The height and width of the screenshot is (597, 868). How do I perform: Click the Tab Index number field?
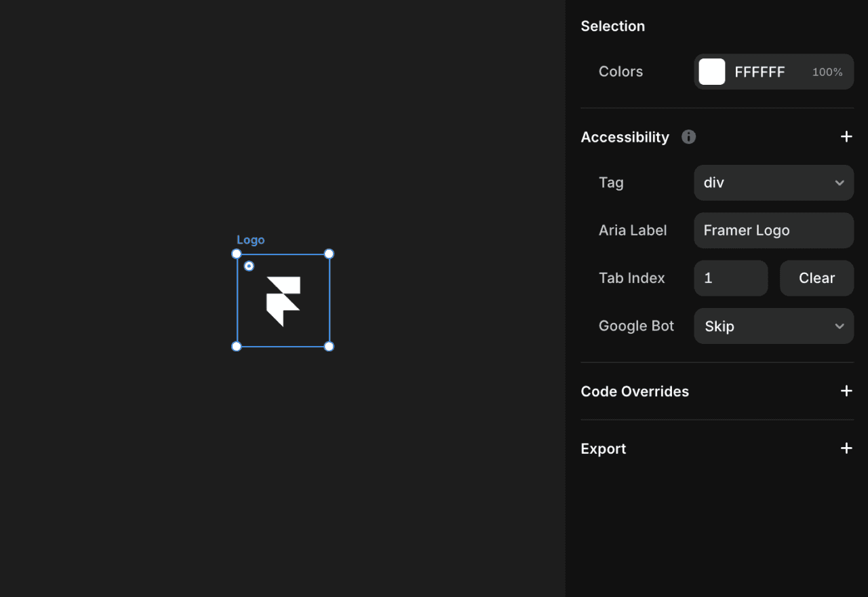[731, 278]
